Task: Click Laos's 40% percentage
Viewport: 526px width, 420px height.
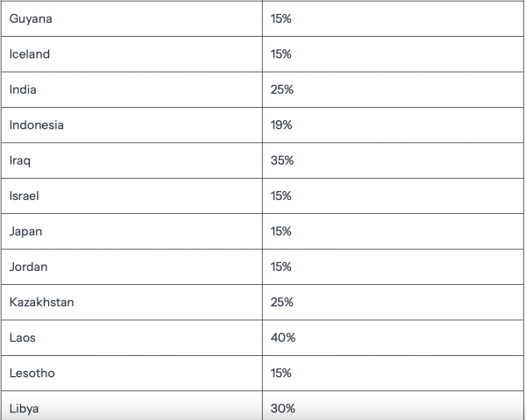Action: (x=283, y=338)
